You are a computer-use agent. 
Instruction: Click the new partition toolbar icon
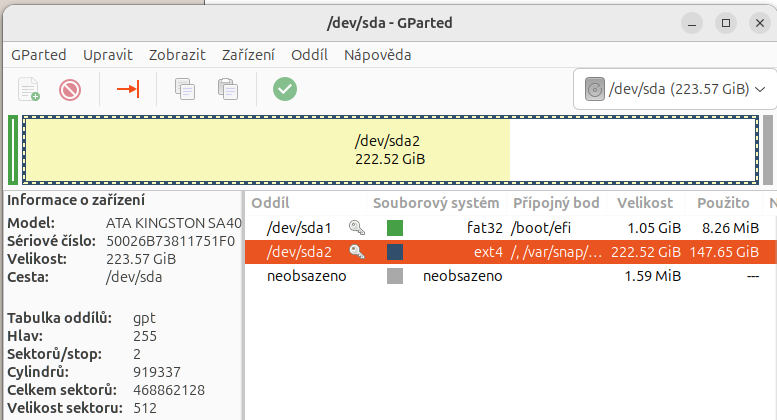click(29, 90)
